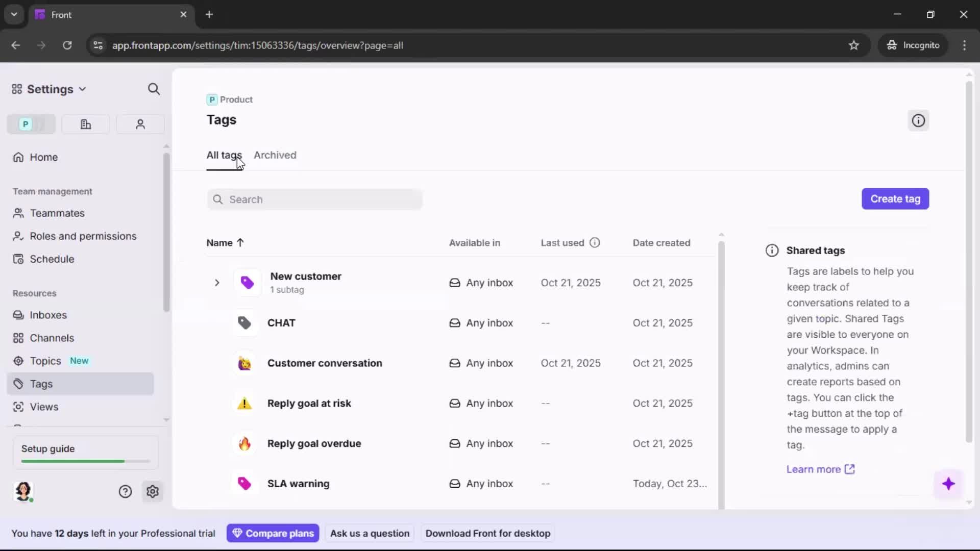Open your profile avatar in the sidebar
The height and width of the screenshot is (551, 980).
24,492
